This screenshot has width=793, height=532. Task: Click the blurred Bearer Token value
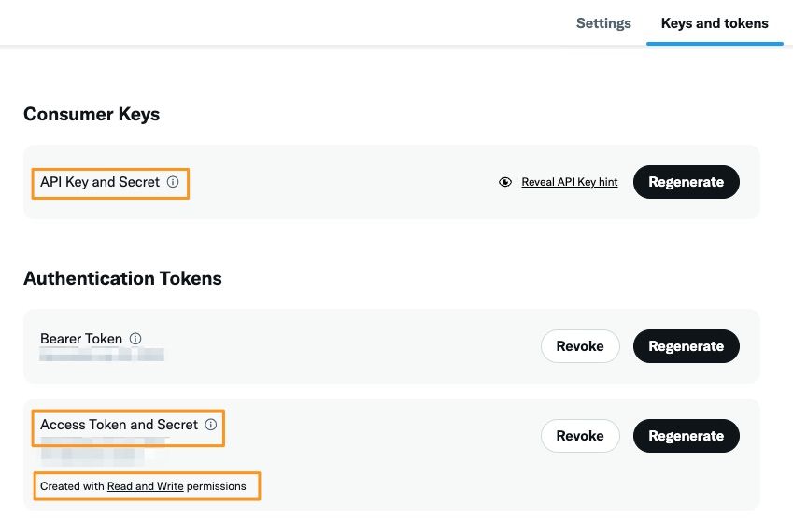coord(102,356)
